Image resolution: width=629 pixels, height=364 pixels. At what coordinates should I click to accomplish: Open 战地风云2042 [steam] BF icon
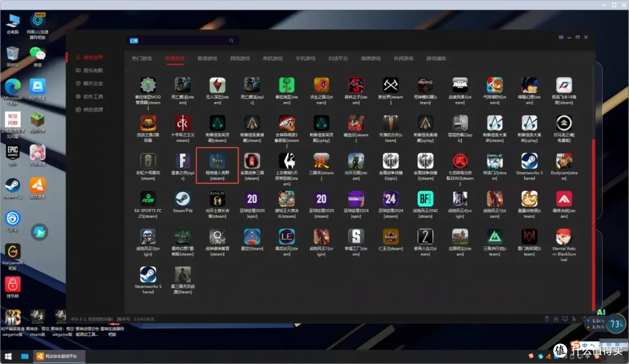pyautogui.click(x=425, y=199)
